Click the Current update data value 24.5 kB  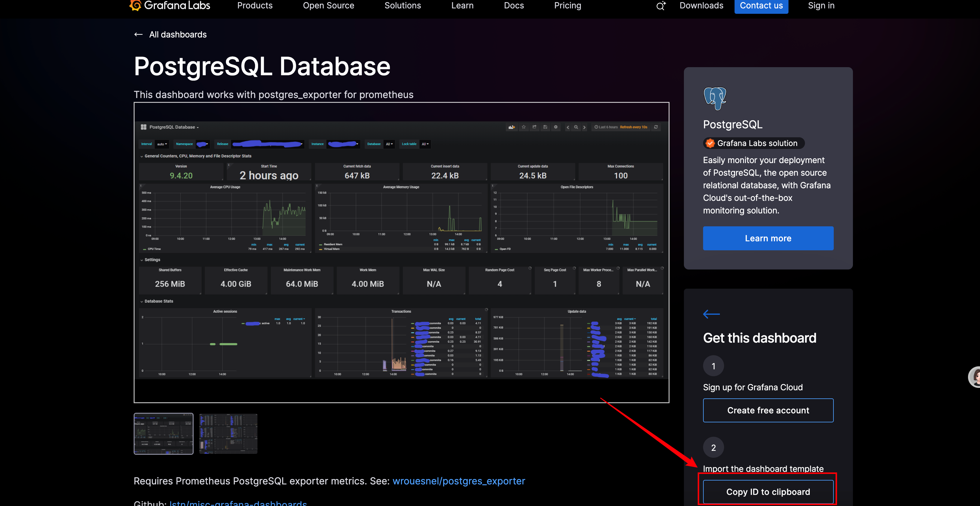pyautogui.click(x=533, y=175)
